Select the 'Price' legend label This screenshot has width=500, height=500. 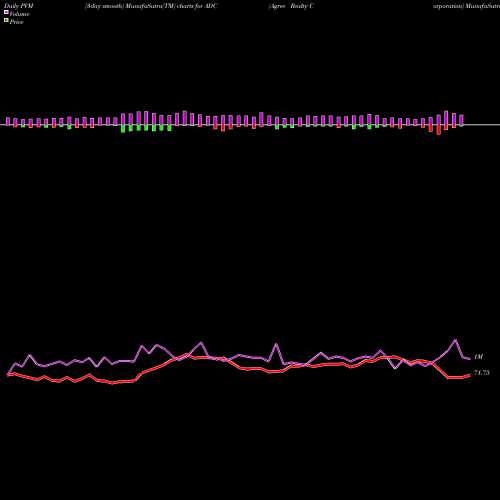[x=16, y=22]
